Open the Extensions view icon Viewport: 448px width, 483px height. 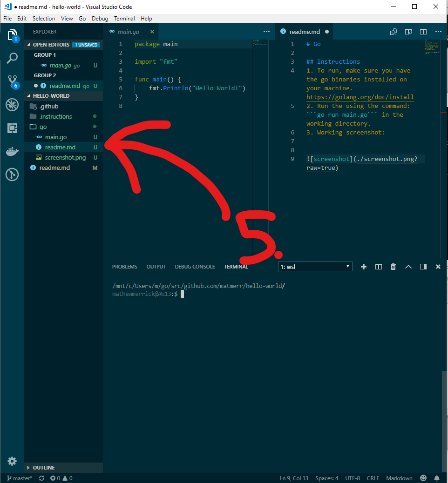click(12, 128)
